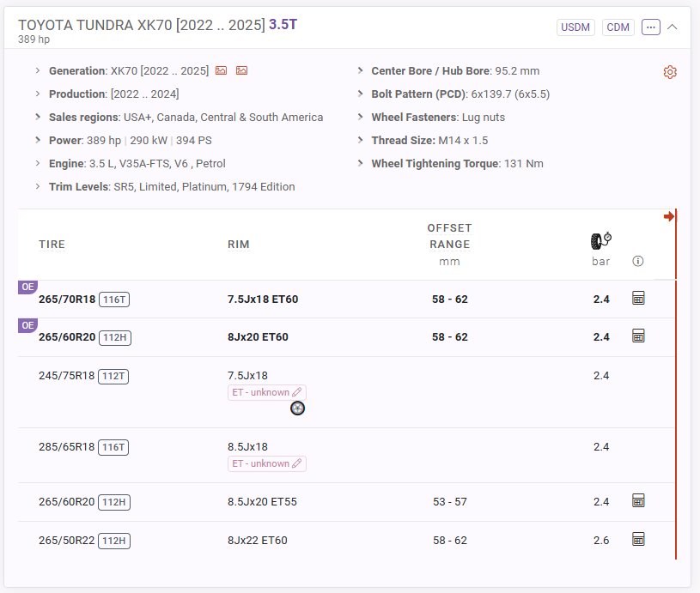Image resolution: width=700 pixels, height=593 pixels.
Task: Select the USDM market tag
Action: 575,27
